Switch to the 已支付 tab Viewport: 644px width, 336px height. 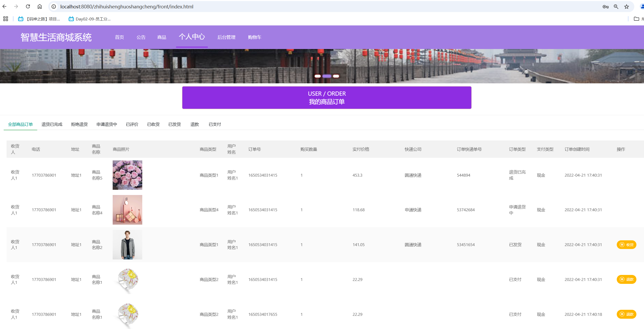click(215, 124)
